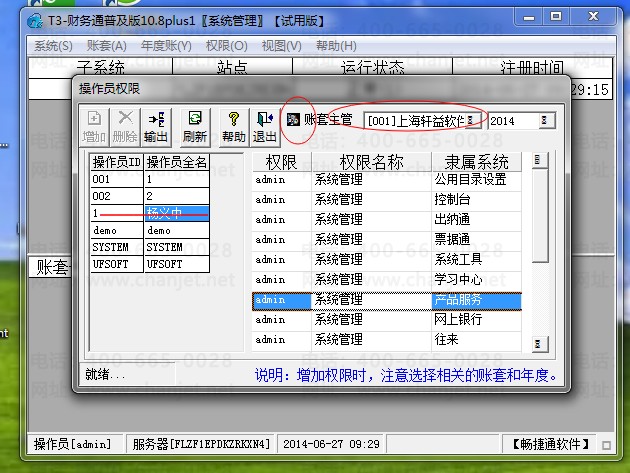Click the 【畅捷通软件】 status bar label
The width and height of the screenshot is (630, 473).
550,444
